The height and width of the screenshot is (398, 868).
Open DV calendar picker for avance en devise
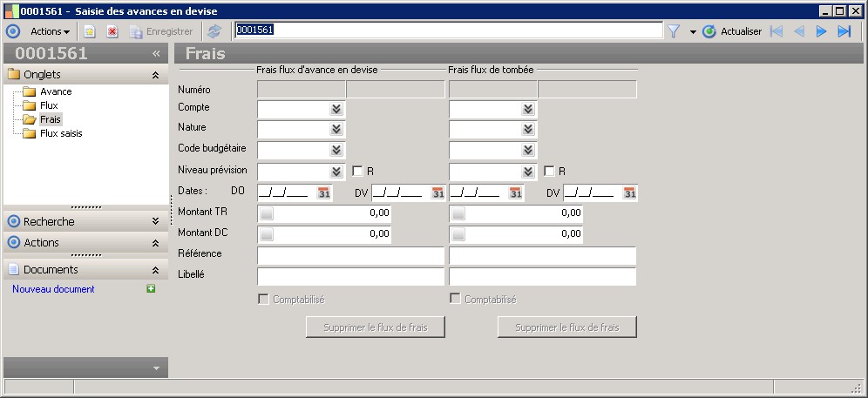(437, 193)
